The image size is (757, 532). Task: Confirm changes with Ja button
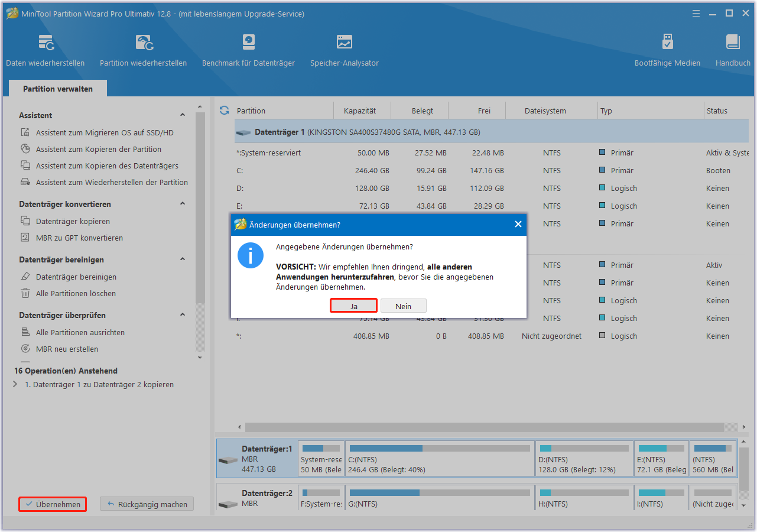(353, 306)
